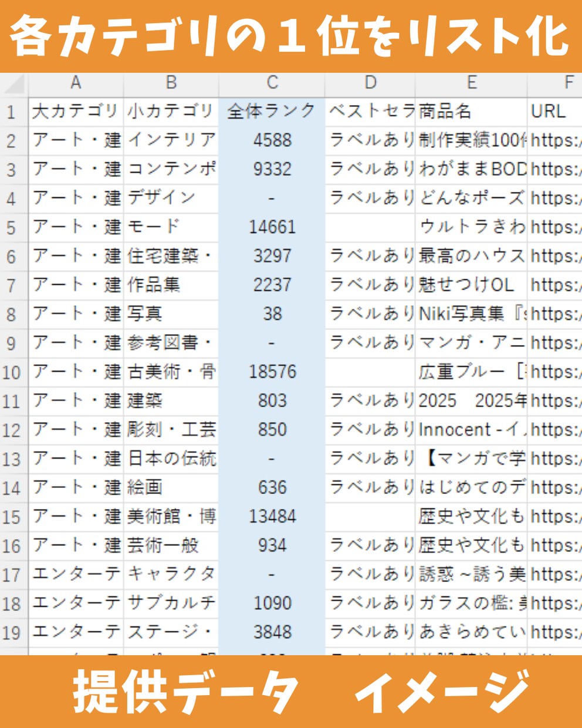The image size is (582, 728).
Task: Select the cell with rank 4588
Action: 272,140
